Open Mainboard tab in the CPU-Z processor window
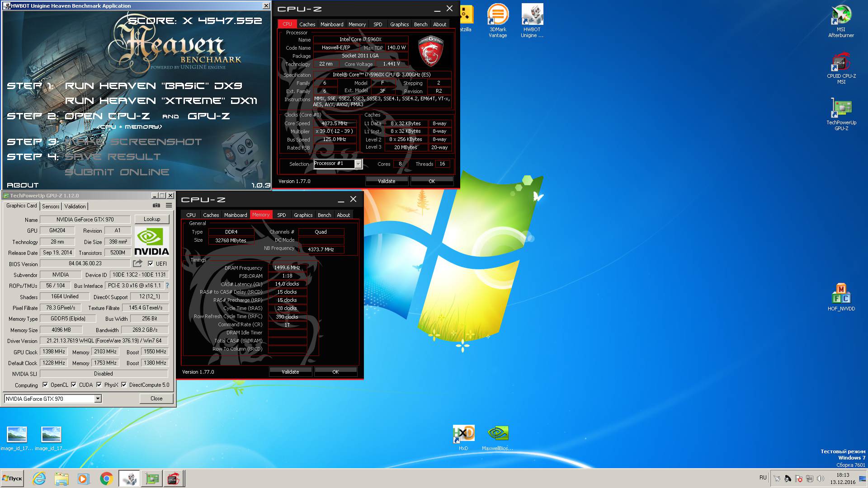 [x=332, y=24]
